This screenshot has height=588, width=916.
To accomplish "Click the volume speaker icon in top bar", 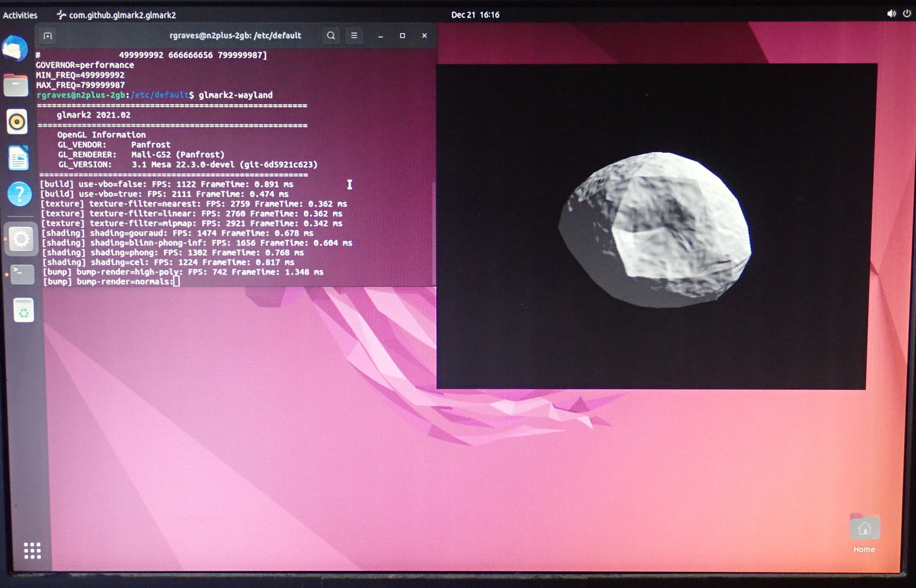I will click(x=891, y=14).
